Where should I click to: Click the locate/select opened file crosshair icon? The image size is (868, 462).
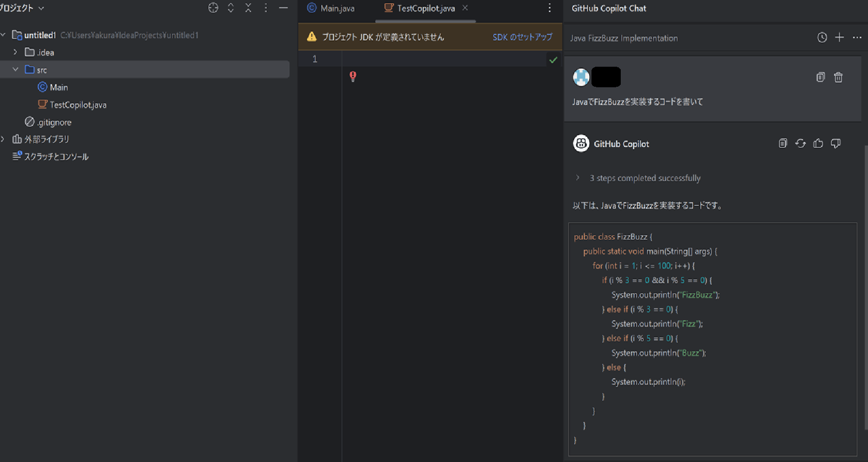coord(213,8)
